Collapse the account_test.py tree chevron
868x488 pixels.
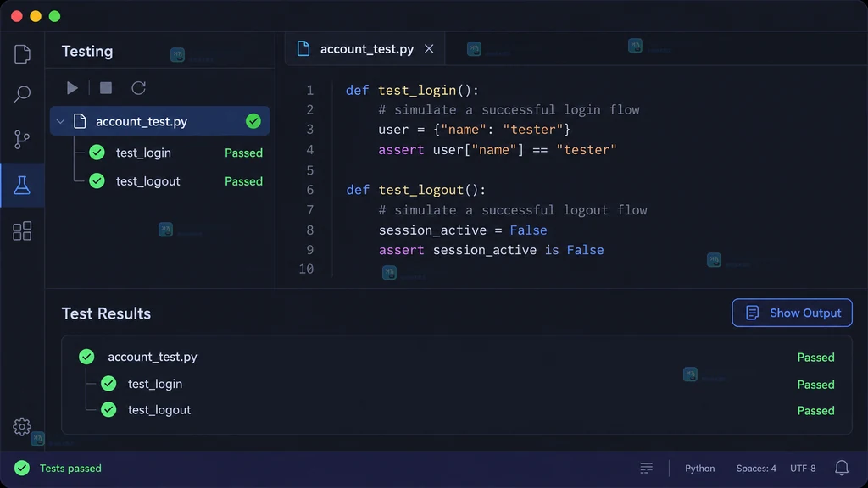click(60, 121)
